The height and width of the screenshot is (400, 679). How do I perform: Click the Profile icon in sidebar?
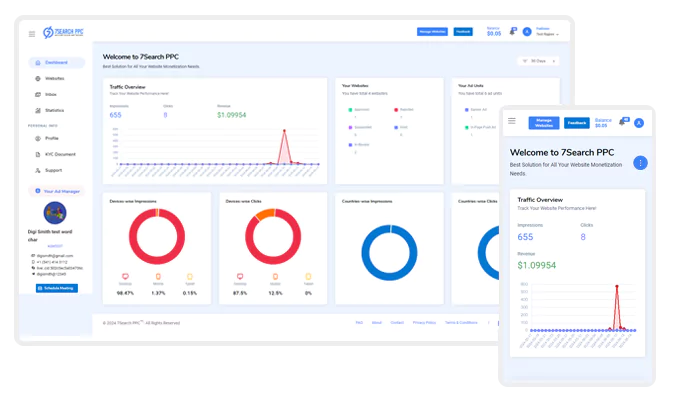pos(38,139)
